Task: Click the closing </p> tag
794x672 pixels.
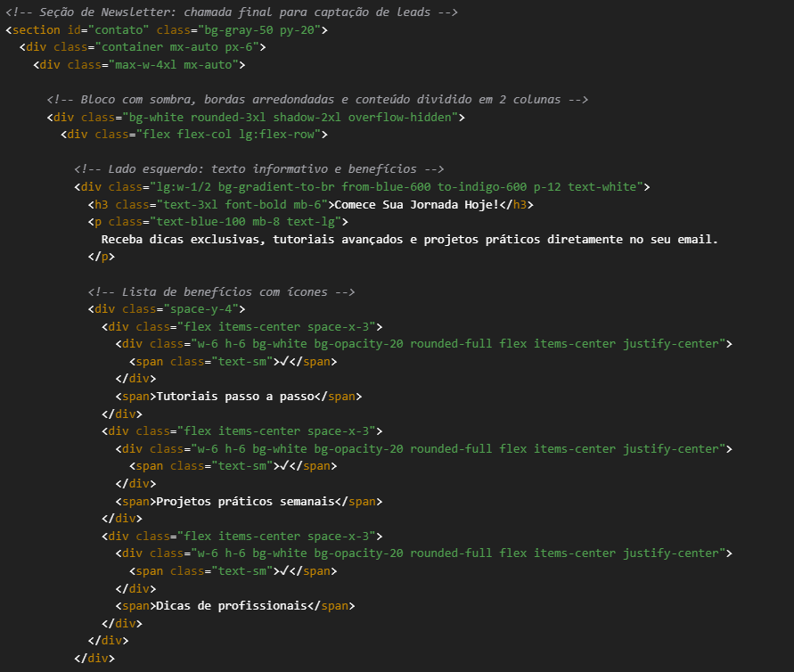Action: [x=102, y=257]
